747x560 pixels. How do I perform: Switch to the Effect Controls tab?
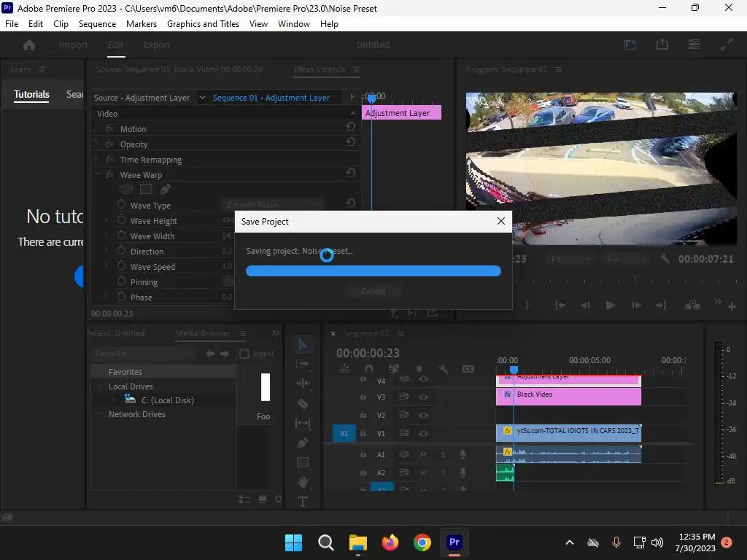pos(320,69)
